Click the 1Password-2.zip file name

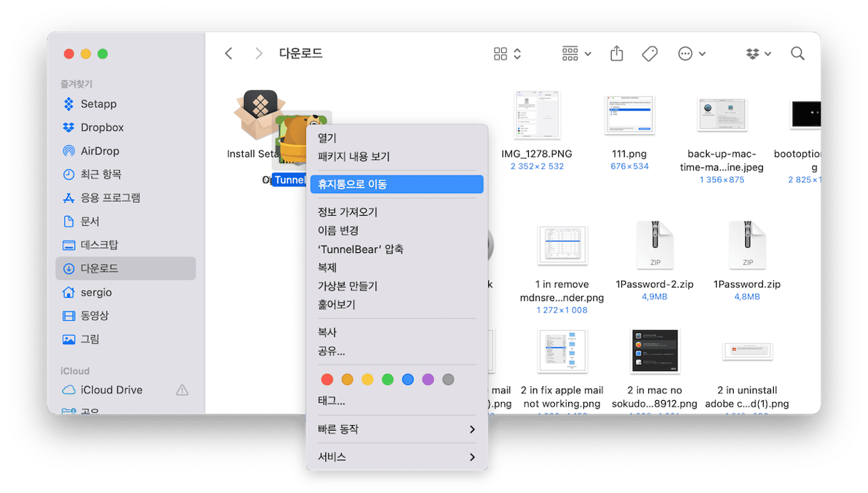click(x=655, y=284)
